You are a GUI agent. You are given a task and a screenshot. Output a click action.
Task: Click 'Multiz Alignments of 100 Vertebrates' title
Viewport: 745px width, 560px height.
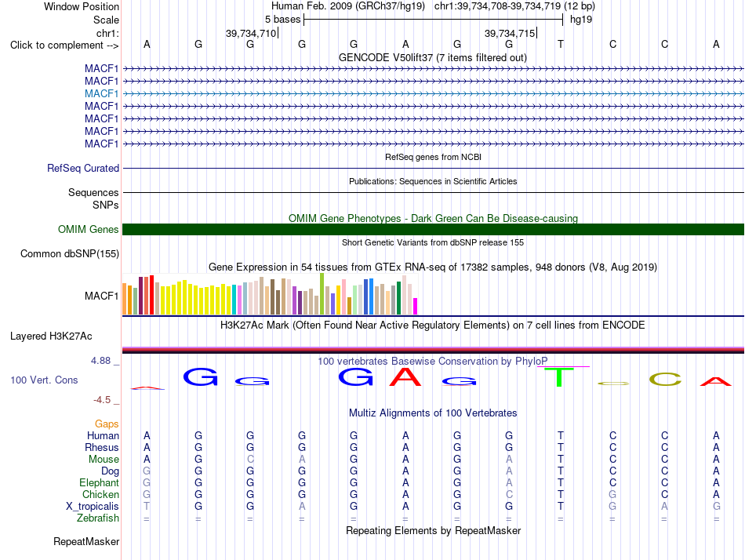433,413
